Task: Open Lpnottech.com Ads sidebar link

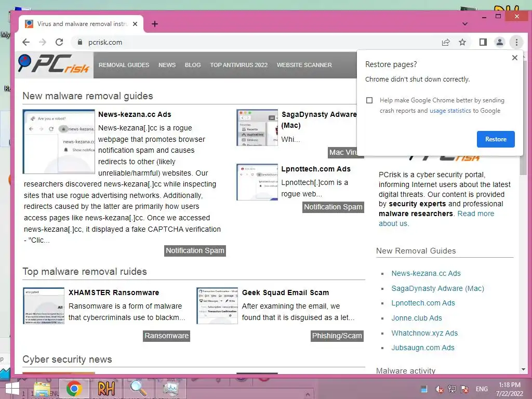Action: pos(423,303)
